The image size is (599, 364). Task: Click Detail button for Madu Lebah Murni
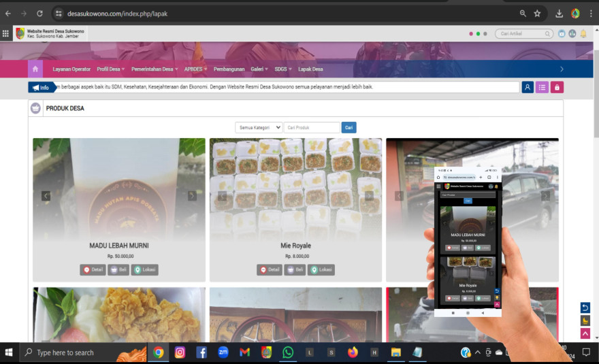(93, 269)
